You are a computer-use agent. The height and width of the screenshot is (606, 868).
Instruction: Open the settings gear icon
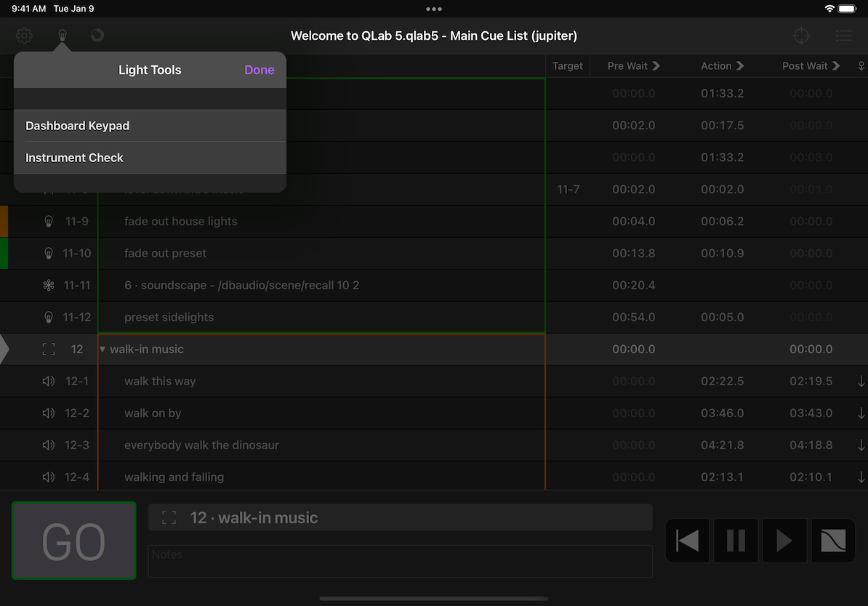pos(25,36)
